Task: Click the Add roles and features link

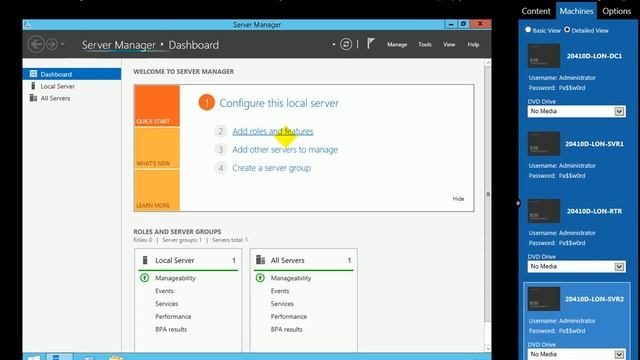Action: coord(273,131)
